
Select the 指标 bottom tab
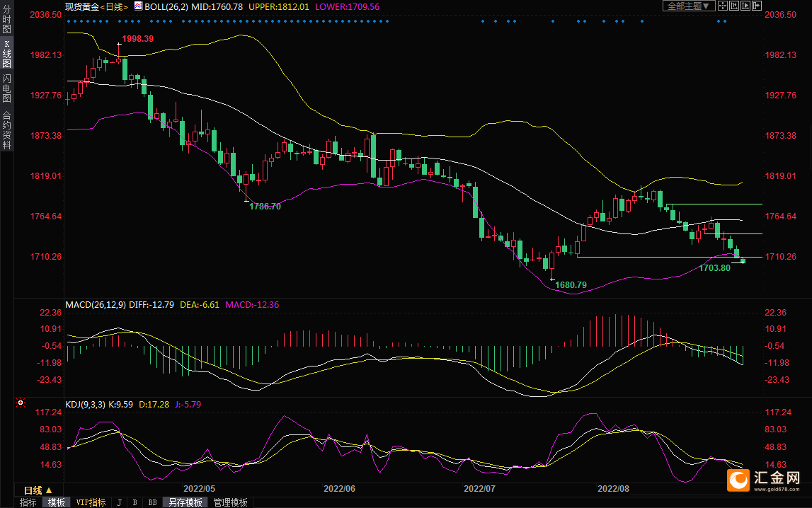coord(28,502)
